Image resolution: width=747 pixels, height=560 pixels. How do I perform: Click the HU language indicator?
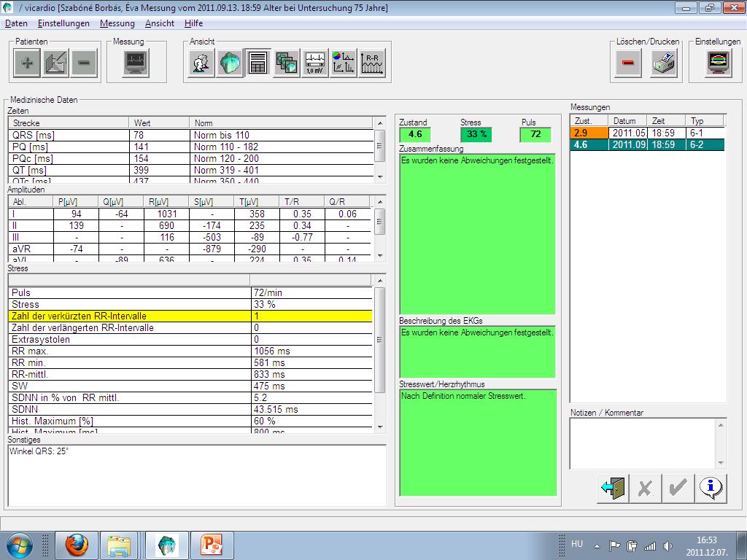(x=576, y=544)
